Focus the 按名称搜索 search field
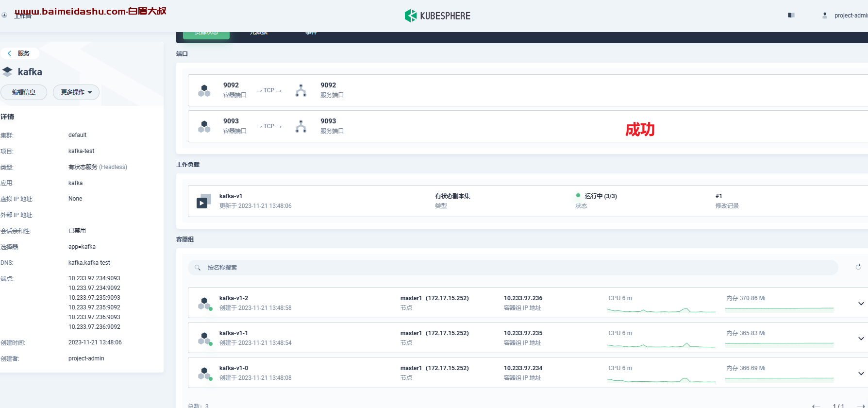 [513, 268]
